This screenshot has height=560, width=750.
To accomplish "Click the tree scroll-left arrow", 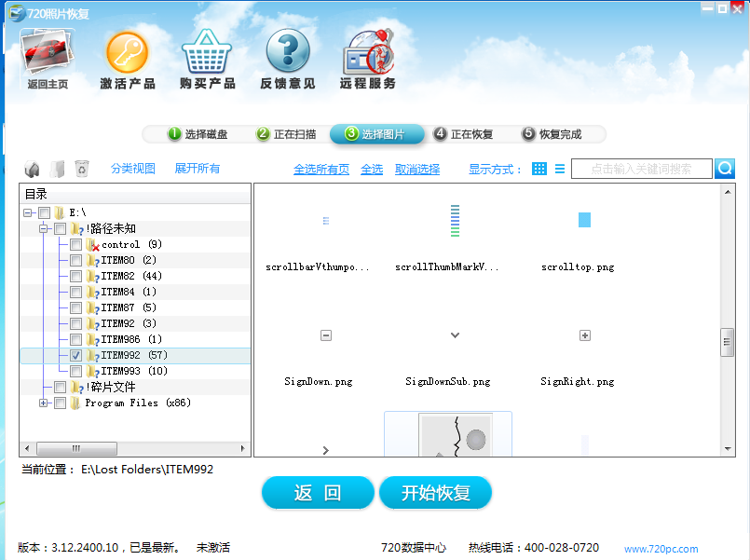I will pos(27,448).
